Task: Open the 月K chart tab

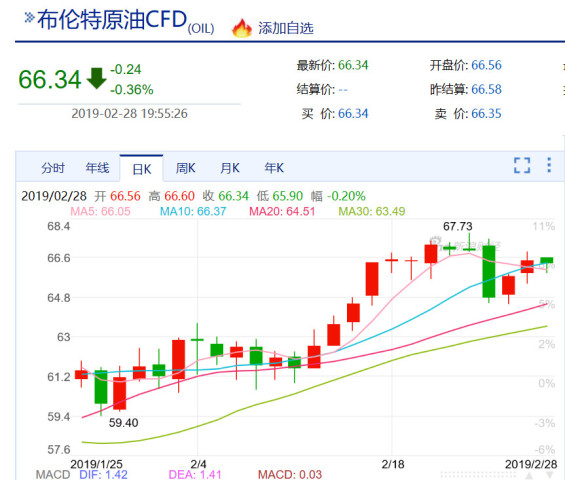Action: (x=230, y=168)
